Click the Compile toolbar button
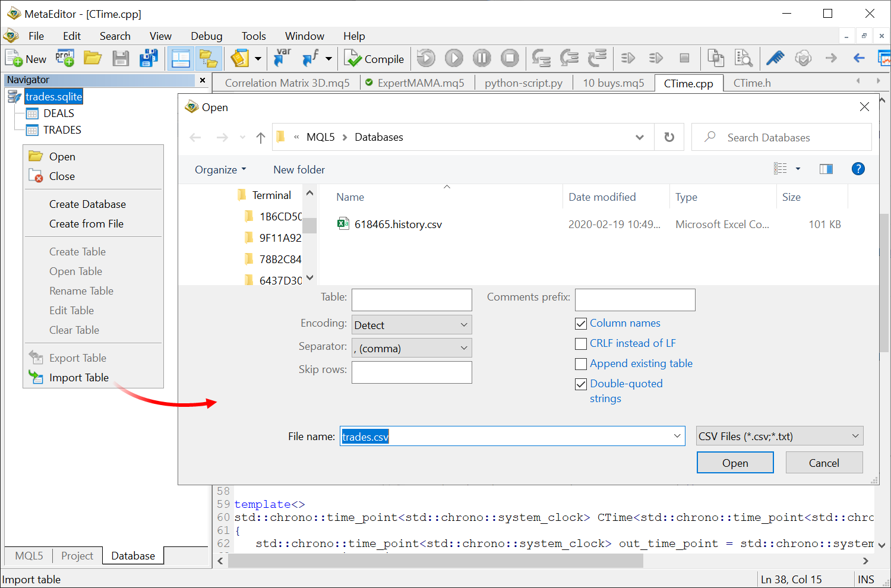 click(x=375, y=59)
